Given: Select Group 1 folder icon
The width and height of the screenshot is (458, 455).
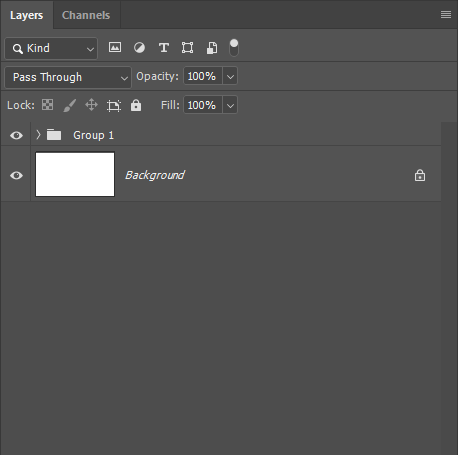Looking at the screenshot, I should click(x=54, y=135).
